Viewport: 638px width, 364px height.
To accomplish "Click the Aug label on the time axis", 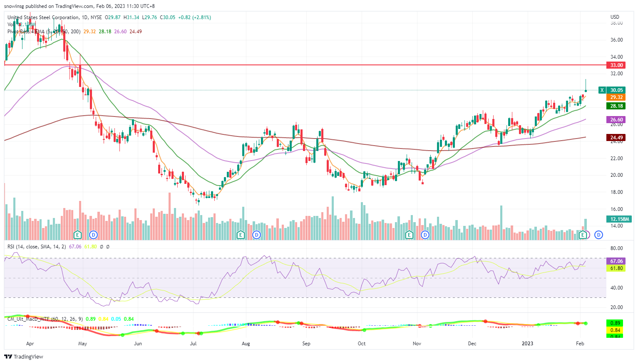I will 246,344.
